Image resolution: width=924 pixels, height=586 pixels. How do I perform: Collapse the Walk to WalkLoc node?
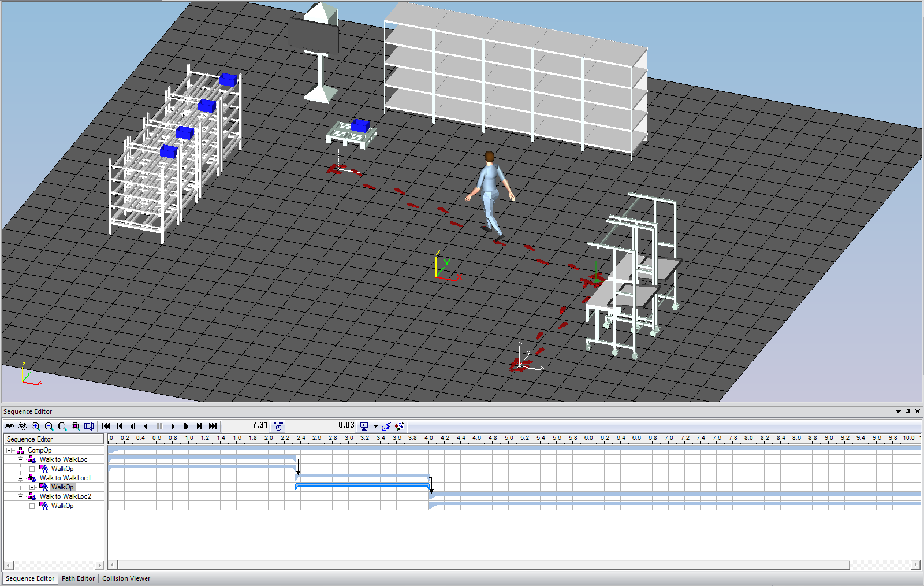(x=21, y=459)
